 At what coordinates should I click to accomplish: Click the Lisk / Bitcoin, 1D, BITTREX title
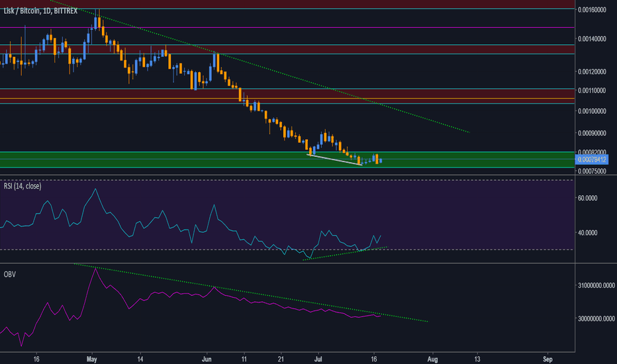click(40, 11)
